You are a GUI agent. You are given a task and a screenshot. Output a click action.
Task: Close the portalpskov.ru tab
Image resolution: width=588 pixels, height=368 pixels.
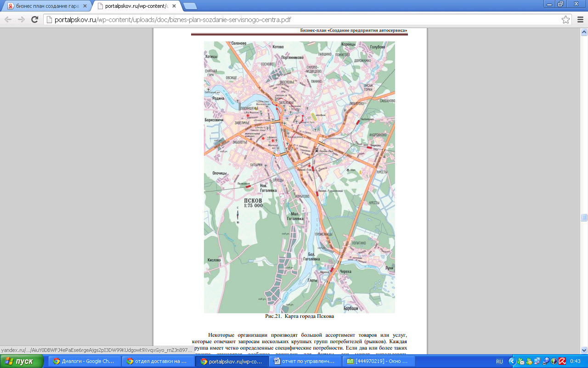(x=173, y=6)
